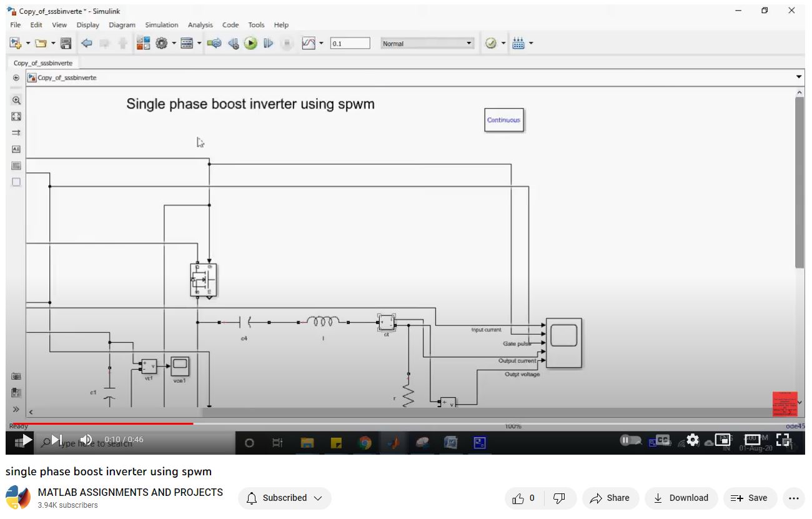Toggle closed captions CC button

663,440
